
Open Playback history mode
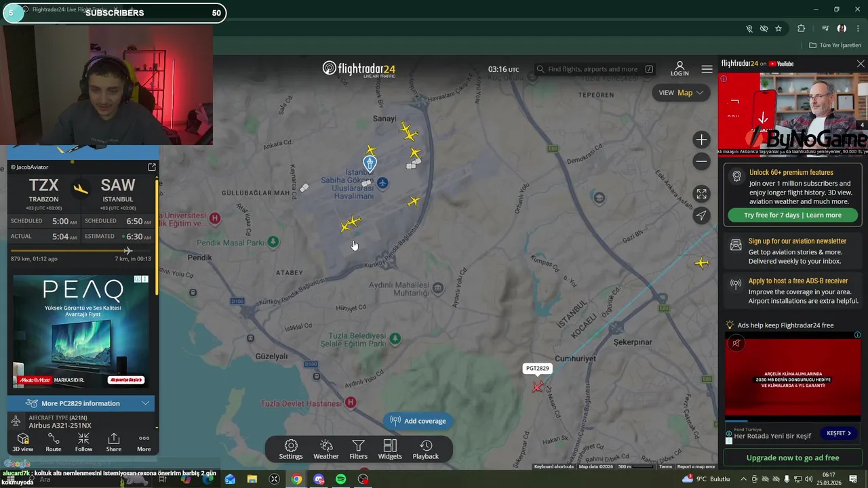(426, 449)
